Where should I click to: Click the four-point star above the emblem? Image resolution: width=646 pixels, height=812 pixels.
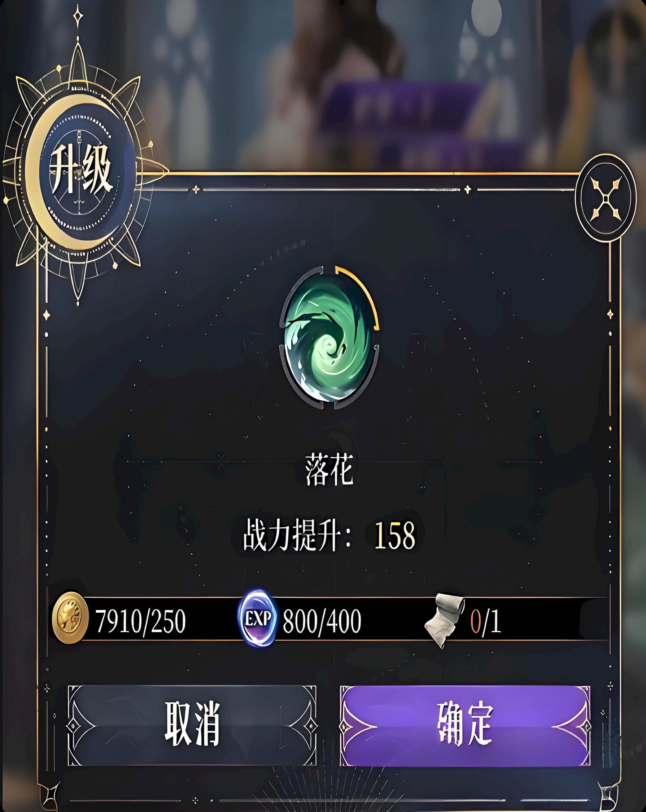(78, 15)
